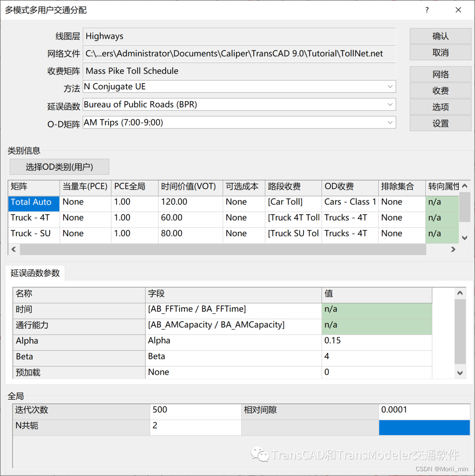Click the horizontal scrollbar right arrow below the table
The height and width of the screenshot is (476, 475).
[x=453, y=249]
